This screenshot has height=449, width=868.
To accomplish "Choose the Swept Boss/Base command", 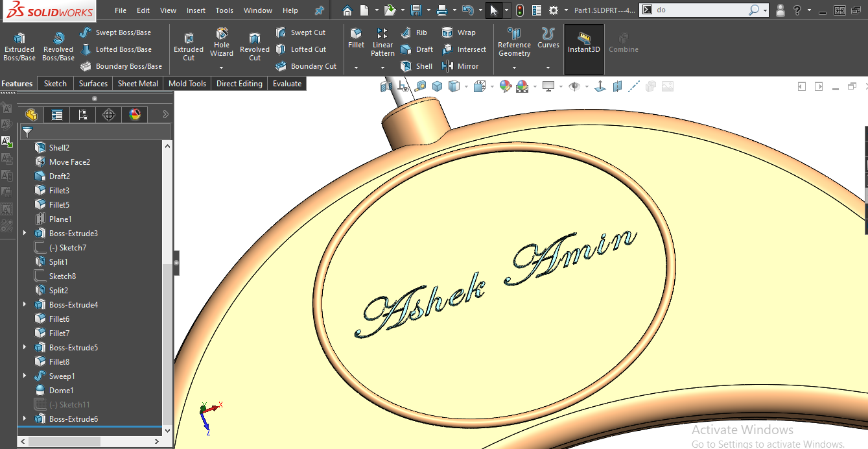I will [115, 32].
